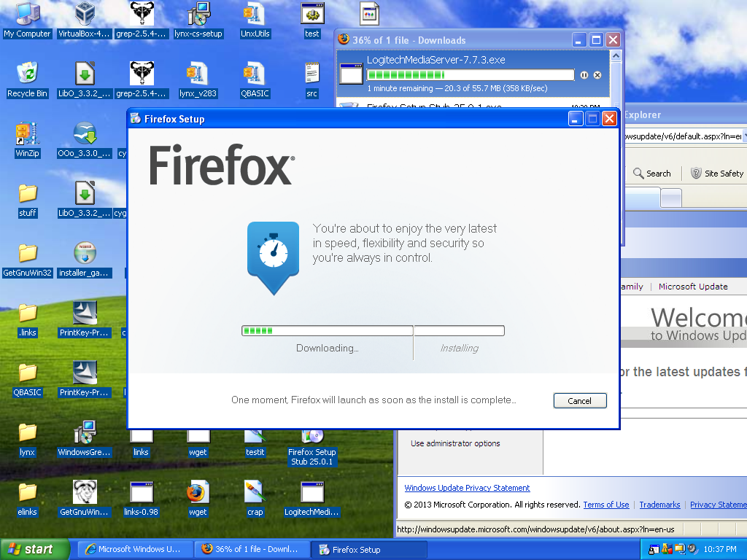The height and width of the screenshot is (560, 747).
Task: Click Site Safety toolbar button
Action: pos(717,174)
